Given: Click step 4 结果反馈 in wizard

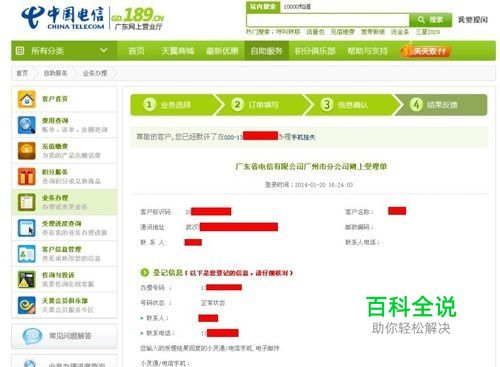Looking at the screenshot, I should (442, 105).
